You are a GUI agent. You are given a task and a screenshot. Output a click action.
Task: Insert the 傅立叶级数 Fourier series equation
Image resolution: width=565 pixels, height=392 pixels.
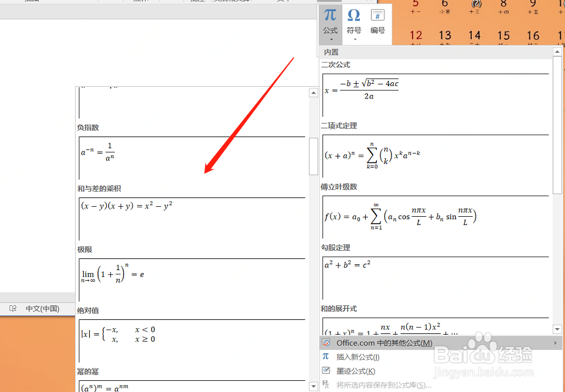coord(435,217)
